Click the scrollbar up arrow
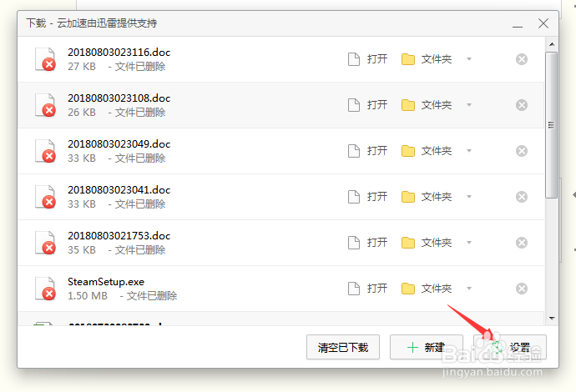The width and height of the screenshot is (576, 392). (x=552, y=44)
